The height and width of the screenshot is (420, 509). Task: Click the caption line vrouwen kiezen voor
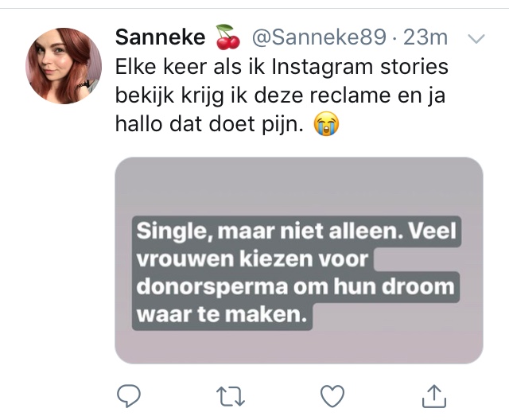pos(252,259)
